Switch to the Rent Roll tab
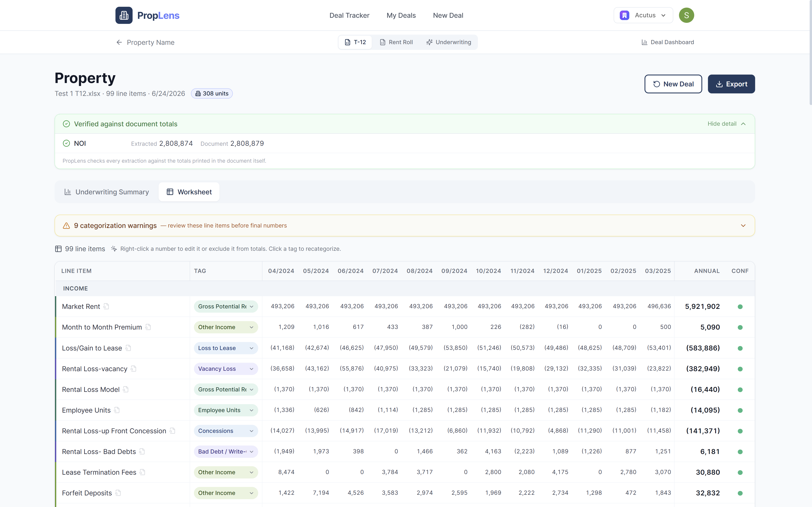 (x=396, y=42)
